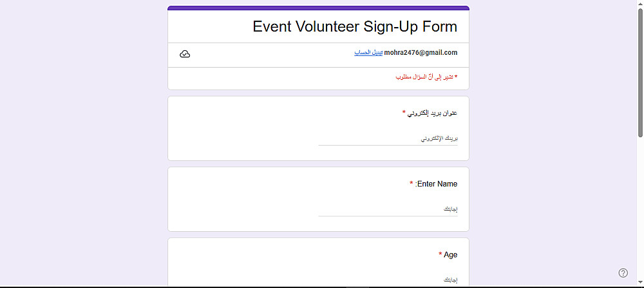Click the switch account link

(368, 53)
